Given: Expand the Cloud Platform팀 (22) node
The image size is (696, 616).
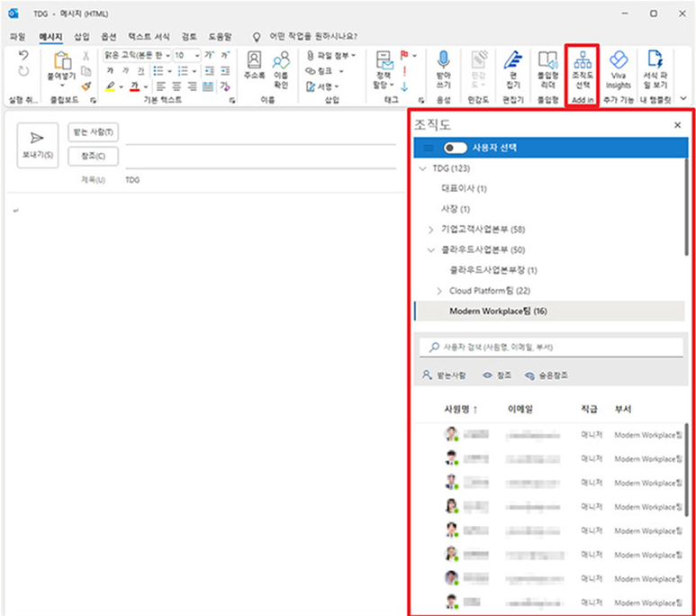Looking at the screenshot, I should point(439,291).
